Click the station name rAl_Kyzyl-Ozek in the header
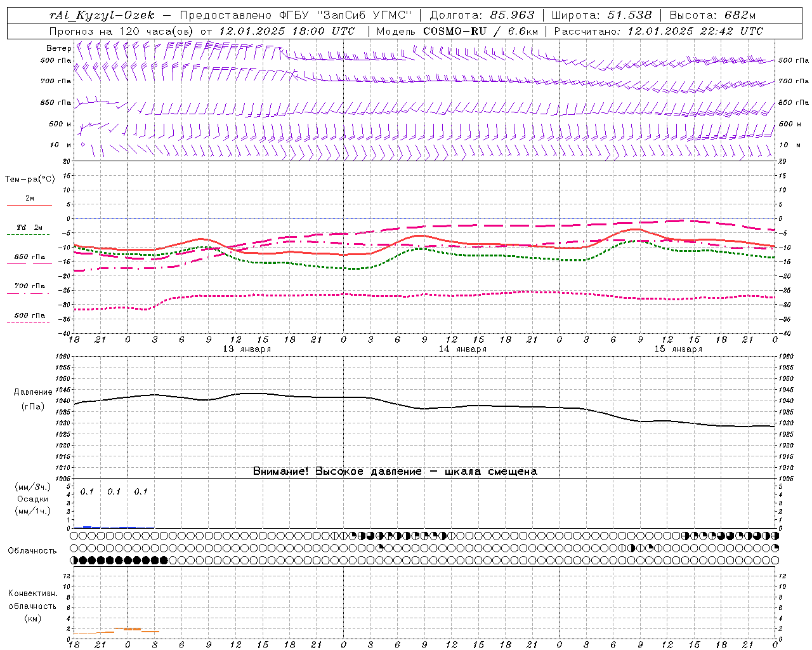 coord(101,15)
